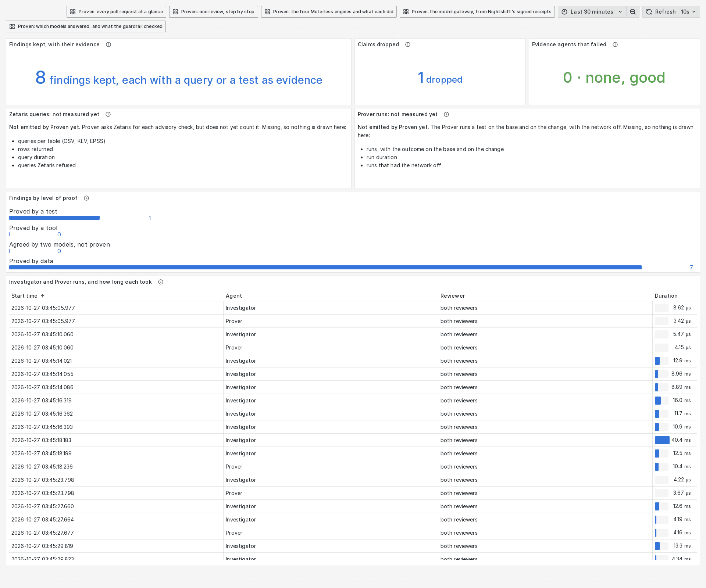Click the info icon beside Claims dropped
This screenshot has width=706, height=588.
click(408, 44)
